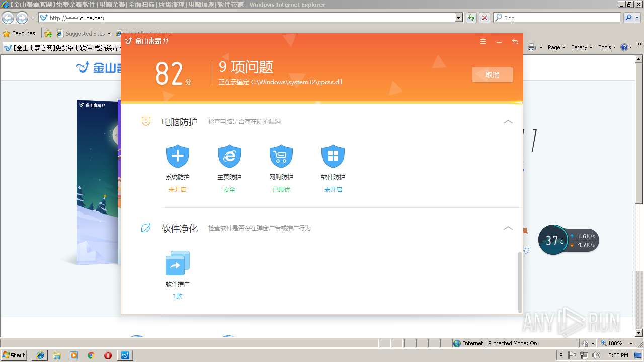Open Opera red icon in taskbar
Image resolution: width=644 pixels, height=362 pixels.
(108, 355)
